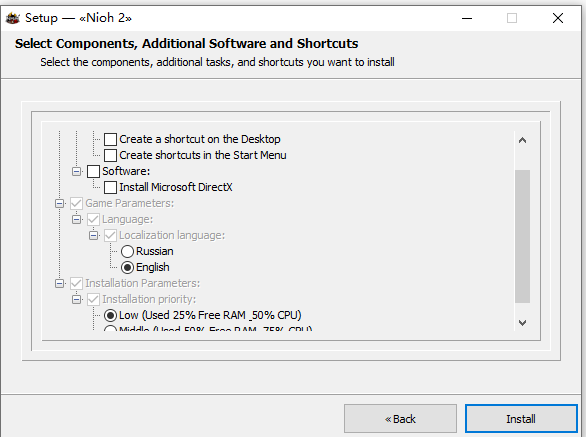The height and width of the screenshot is (437, 586).
Task: Select English localization language
Action: coord(127,268)
